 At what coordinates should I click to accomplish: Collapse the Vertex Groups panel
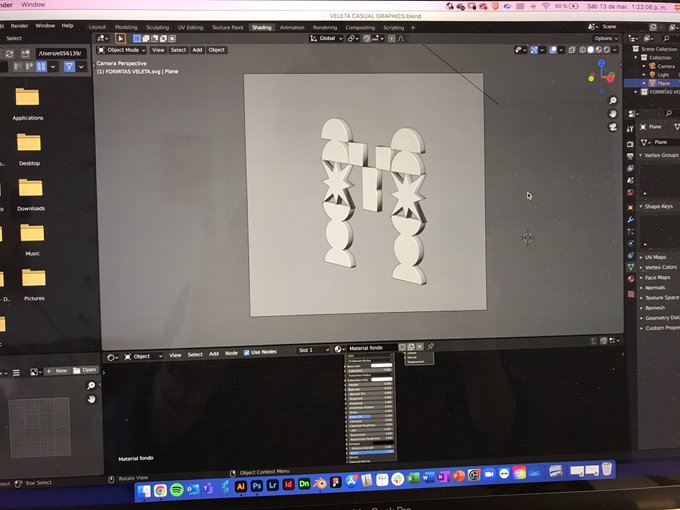pyautogui.click(x=641, y=155)
